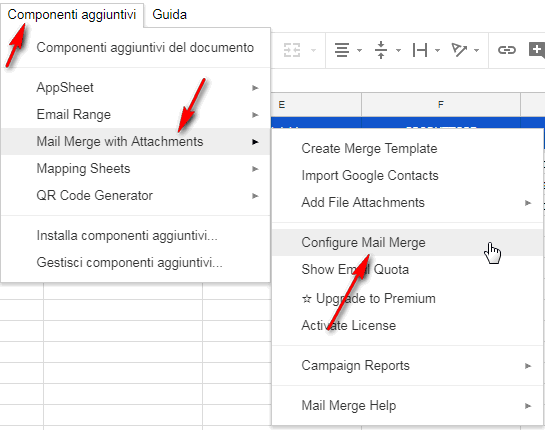Open the text rotation dropdown arrow
The height and width of the screenshot is (430, 545).
click(x=477, y=50)
